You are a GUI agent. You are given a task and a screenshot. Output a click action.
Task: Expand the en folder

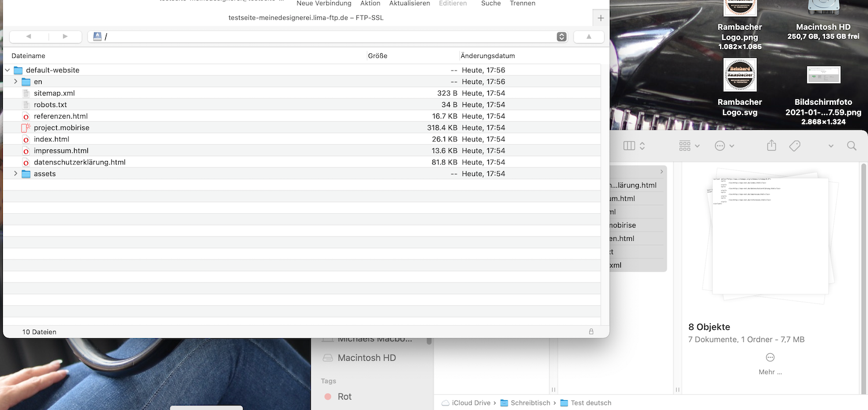coord(16,82)
